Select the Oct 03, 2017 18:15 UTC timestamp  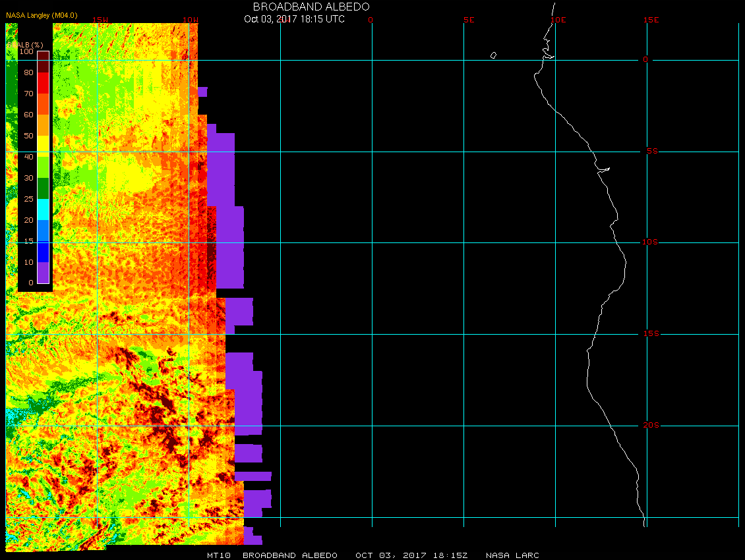click(x=294, y=19)
